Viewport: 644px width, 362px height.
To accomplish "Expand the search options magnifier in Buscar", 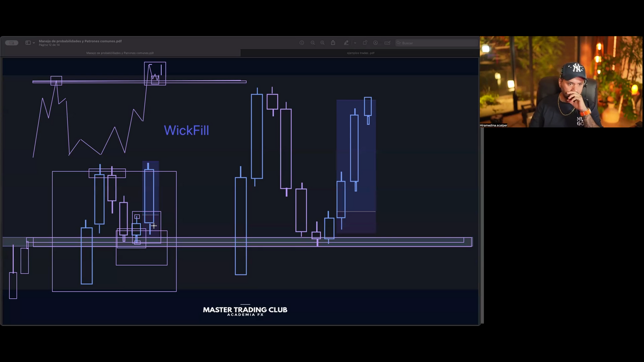I will point(399,43).
